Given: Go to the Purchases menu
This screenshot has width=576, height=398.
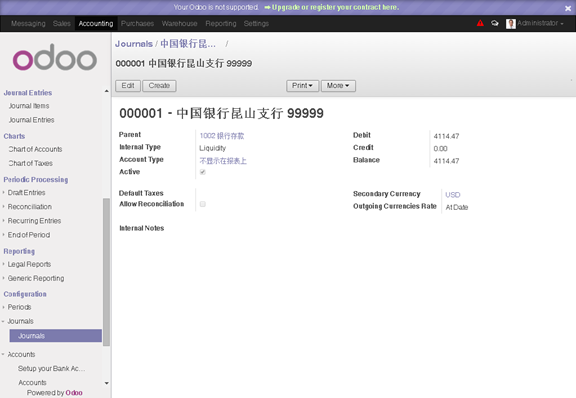Looking at the screenshot, I should click(x=137, y=24).
